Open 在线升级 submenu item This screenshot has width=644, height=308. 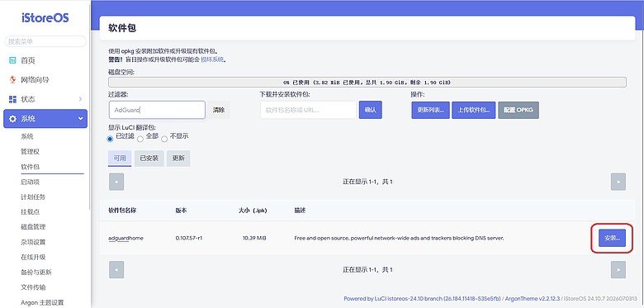(33, 257)
